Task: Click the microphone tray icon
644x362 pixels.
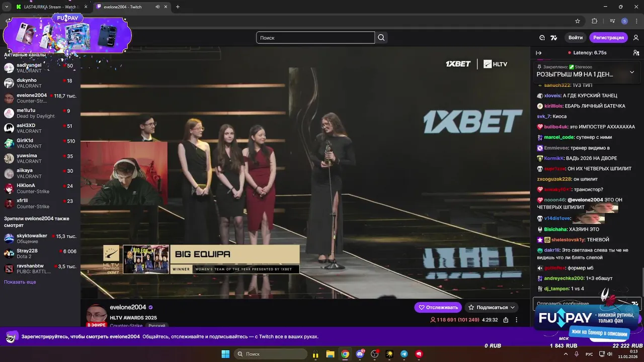Action: (x=577, y=354)
